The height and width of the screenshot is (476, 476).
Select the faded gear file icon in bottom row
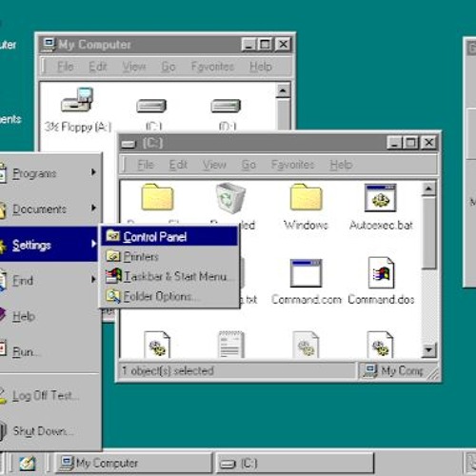click(x=306, y=345)
